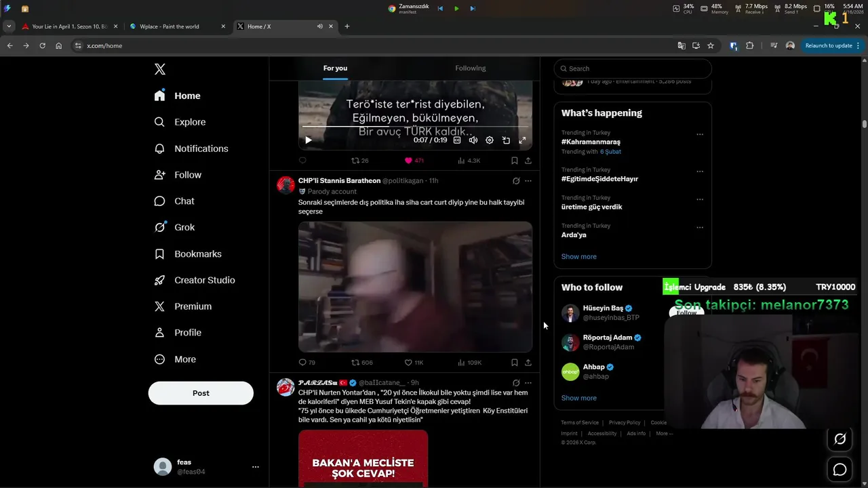
Task: Reply to the top video post
Action: pyautogui.click(x=302, y=161)
